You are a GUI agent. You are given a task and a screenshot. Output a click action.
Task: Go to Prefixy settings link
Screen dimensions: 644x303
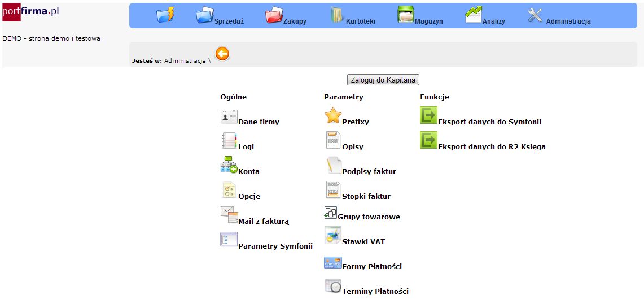pyautogui.click(x=356, y=122)
